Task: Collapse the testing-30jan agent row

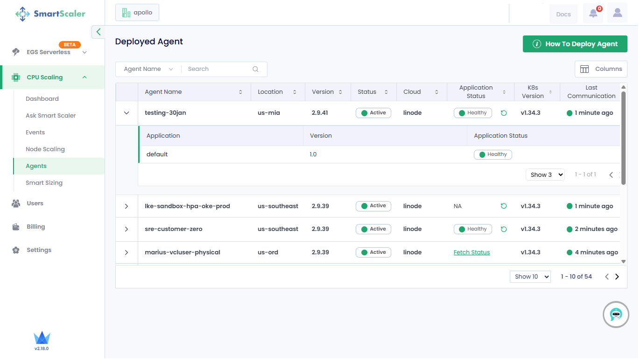Action: (x=127, y=113)
